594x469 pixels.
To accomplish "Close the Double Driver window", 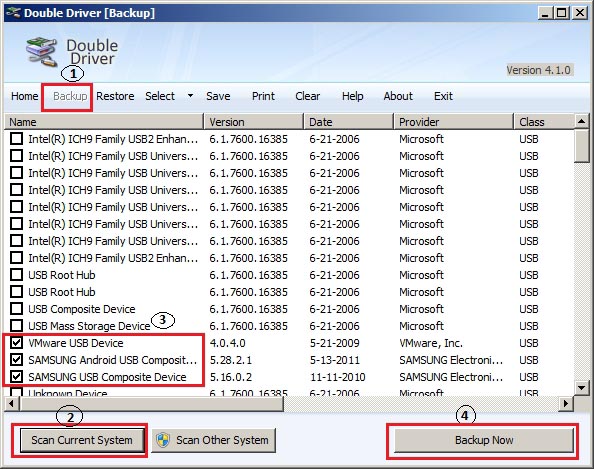I will [x=580, y=13].
